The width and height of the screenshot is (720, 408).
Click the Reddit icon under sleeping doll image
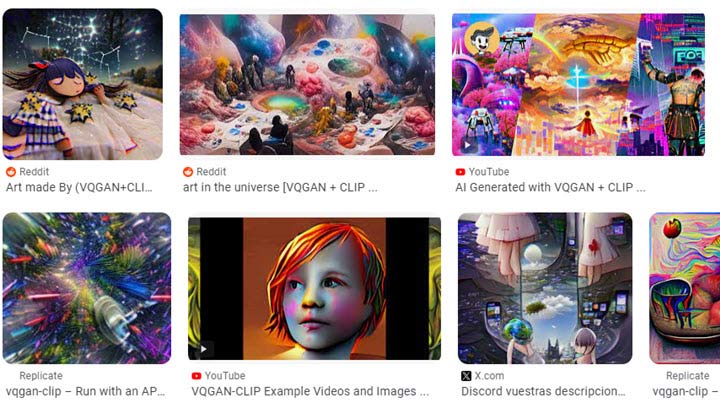point(11,172)
